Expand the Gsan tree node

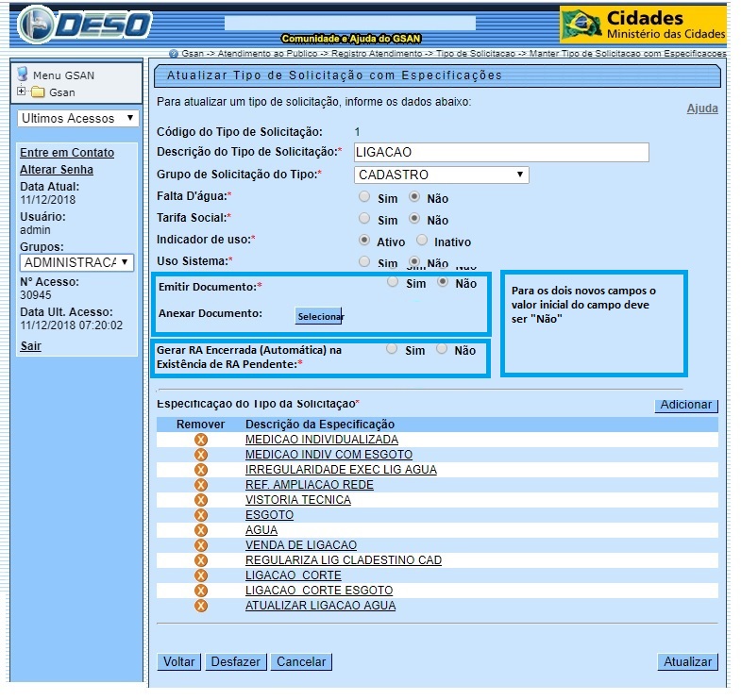pos(22,92)
